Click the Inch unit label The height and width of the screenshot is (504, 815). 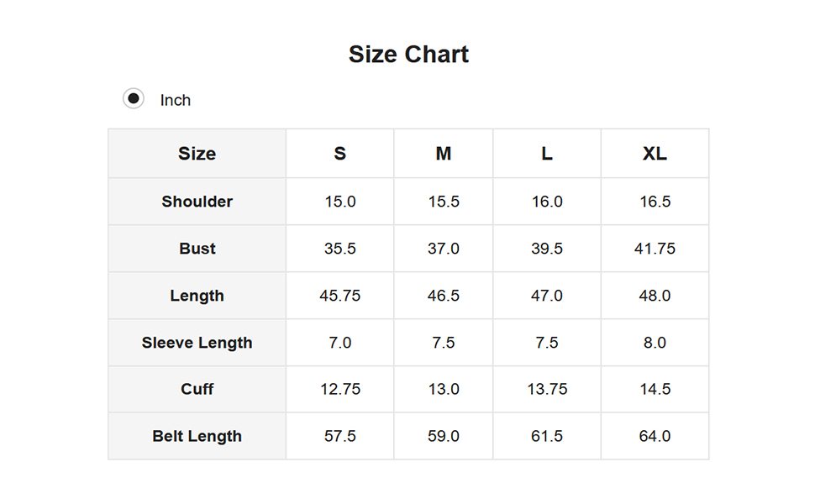[175, 100]
